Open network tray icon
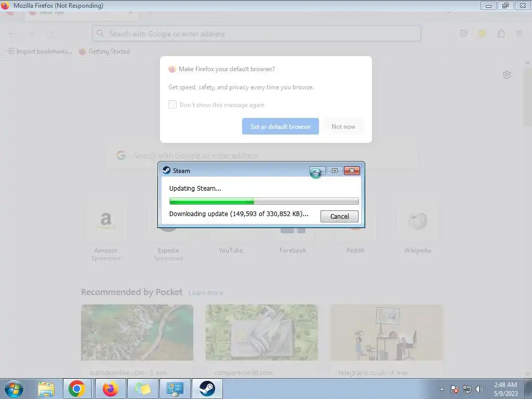Viewport: 532px width, 399px height. (x=467, y=389)
